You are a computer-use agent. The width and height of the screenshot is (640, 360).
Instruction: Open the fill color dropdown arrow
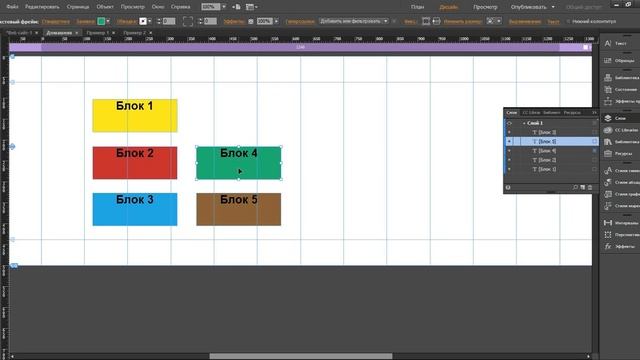pos(108,21)
